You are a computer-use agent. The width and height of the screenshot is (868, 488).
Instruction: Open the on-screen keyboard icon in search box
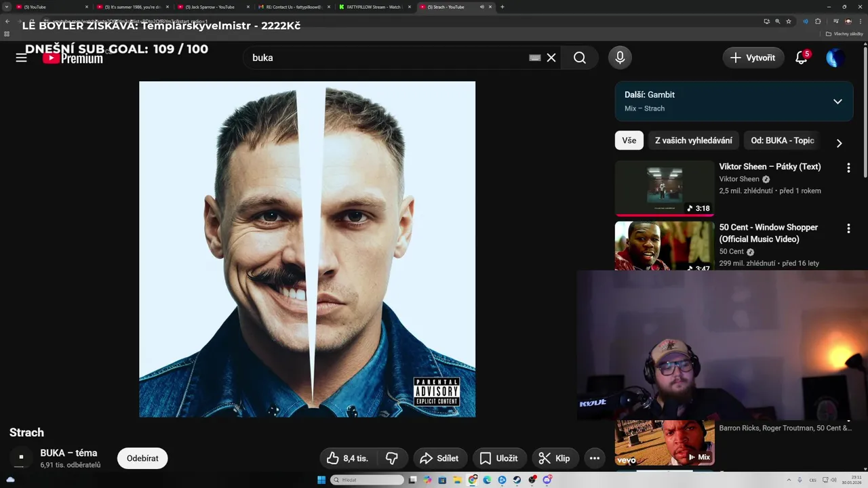[535, 58]
